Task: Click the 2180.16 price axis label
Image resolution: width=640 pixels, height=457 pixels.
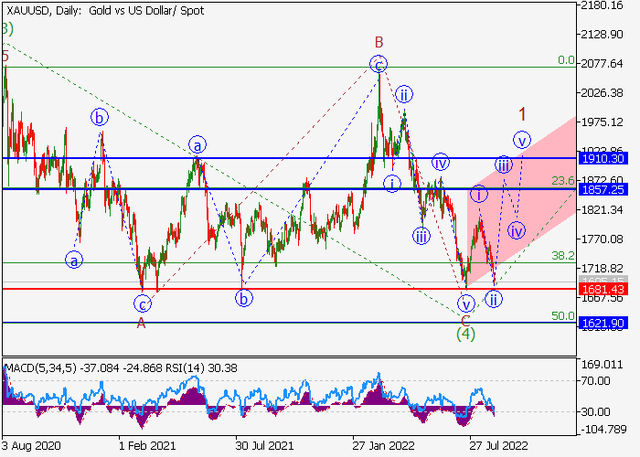Action: [603, 5]
